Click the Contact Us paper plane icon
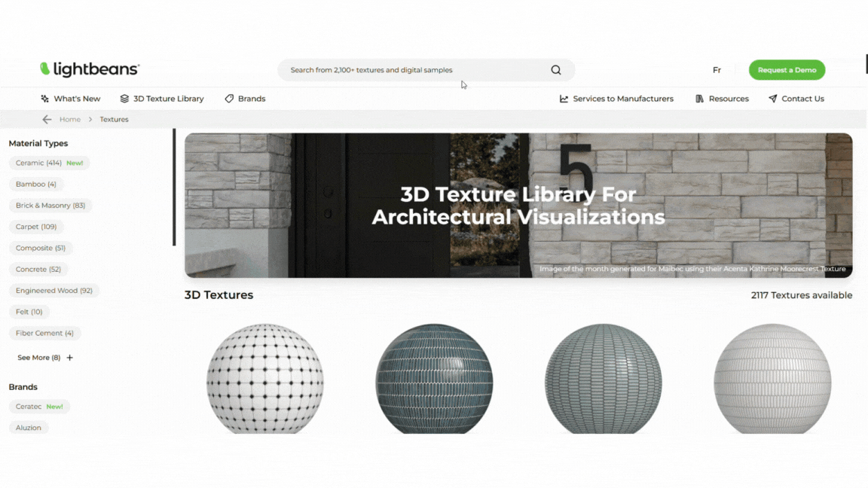 click(x=773, y=99)
